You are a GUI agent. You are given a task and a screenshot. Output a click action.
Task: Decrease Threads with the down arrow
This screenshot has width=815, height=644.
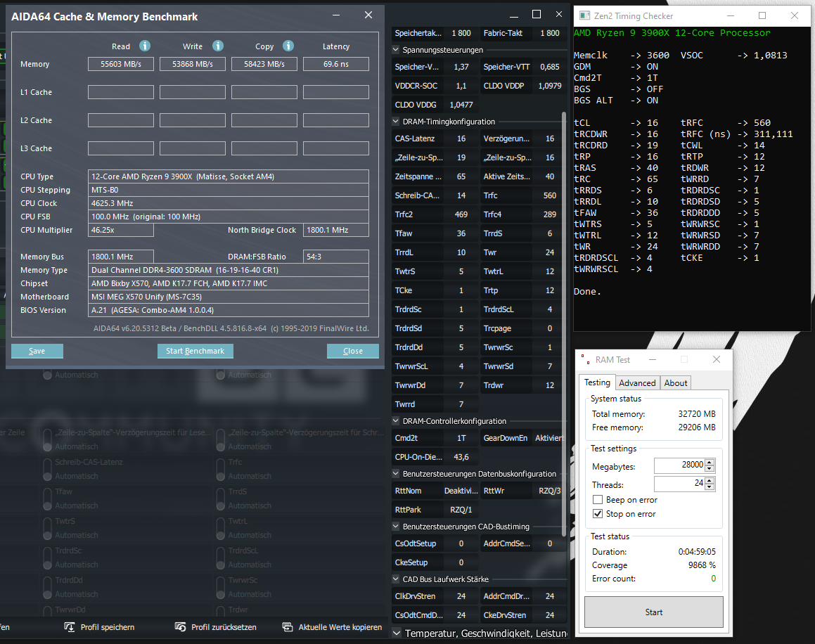click(710, 487)
